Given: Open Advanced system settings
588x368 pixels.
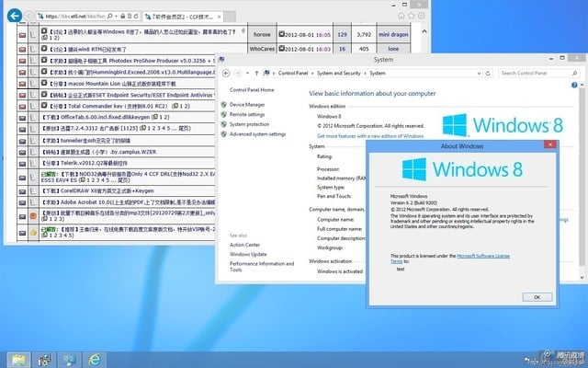Looking at the screenshot, I should pyautogui.click(x=257, y=134).
